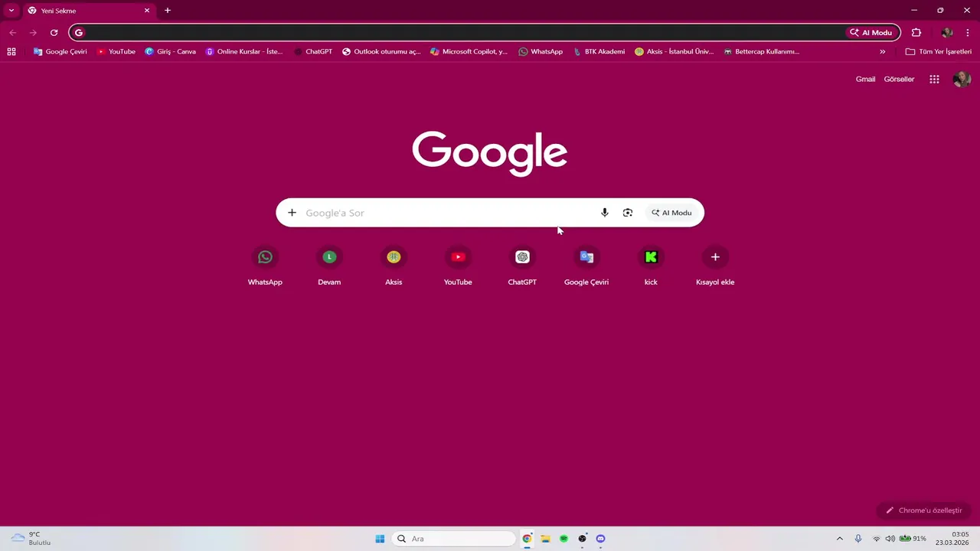This screenshot has width=980, height=551.
Task: Reload the page
Action: [54, 32]
